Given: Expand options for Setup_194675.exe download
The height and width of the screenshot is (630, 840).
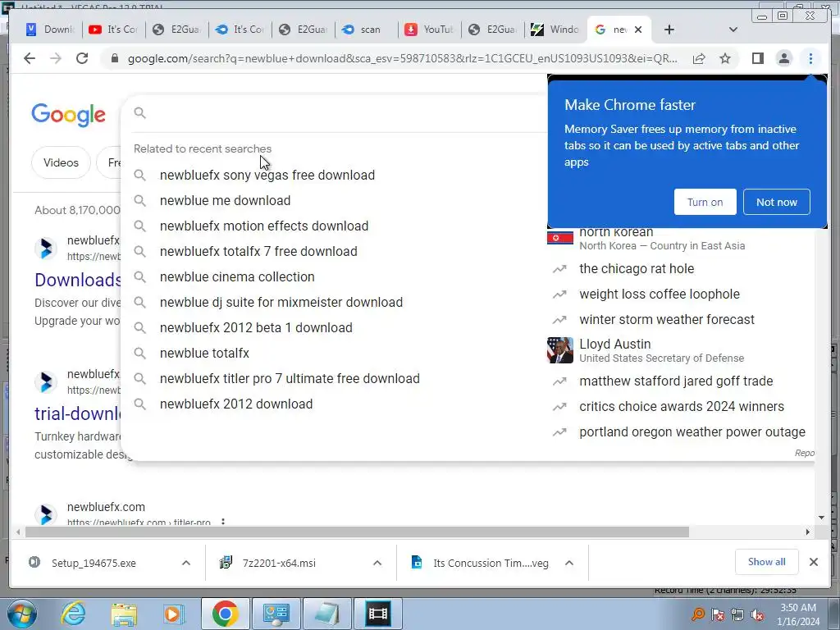Looking at the screenshot, I should coord(186,563).
